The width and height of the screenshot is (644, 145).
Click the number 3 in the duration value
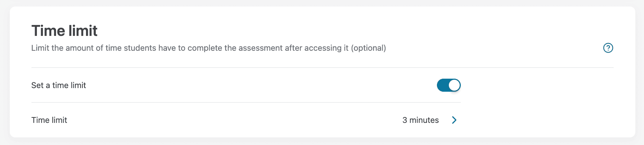(405, 120)
